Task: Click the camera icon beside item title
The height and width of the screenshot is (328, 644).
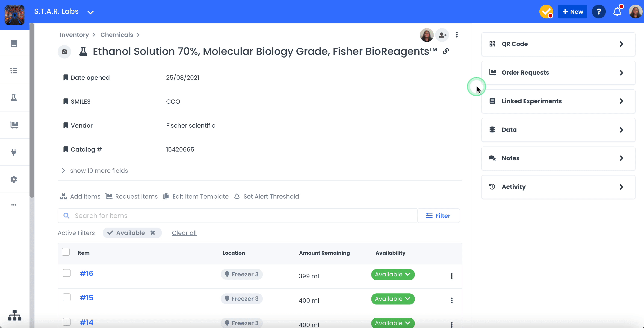Action: pyautogui.click(x=64, y=52)
